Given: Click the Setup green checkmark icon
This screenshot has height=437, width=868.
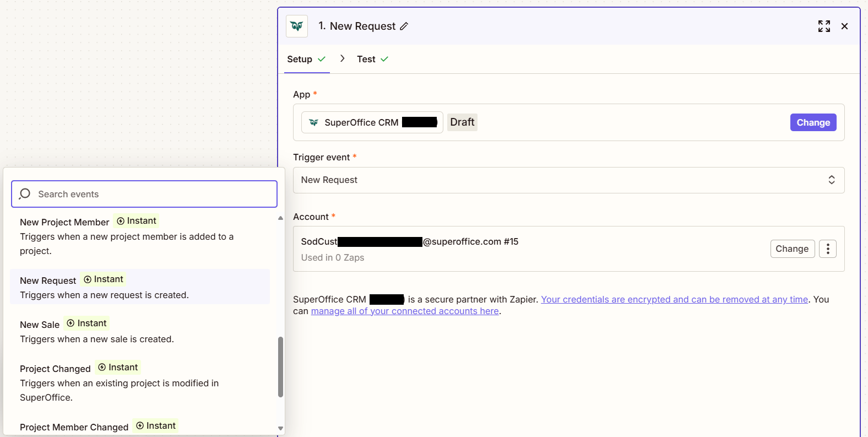Looking at the screenshot, I should pos(322,59).
